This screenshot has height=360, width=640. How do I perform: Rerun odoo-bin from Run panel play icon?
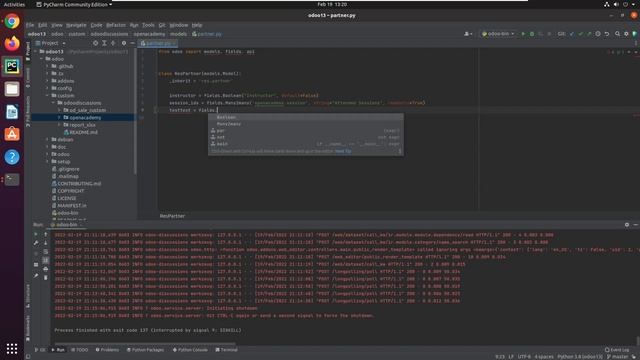[x=36, y=234]
